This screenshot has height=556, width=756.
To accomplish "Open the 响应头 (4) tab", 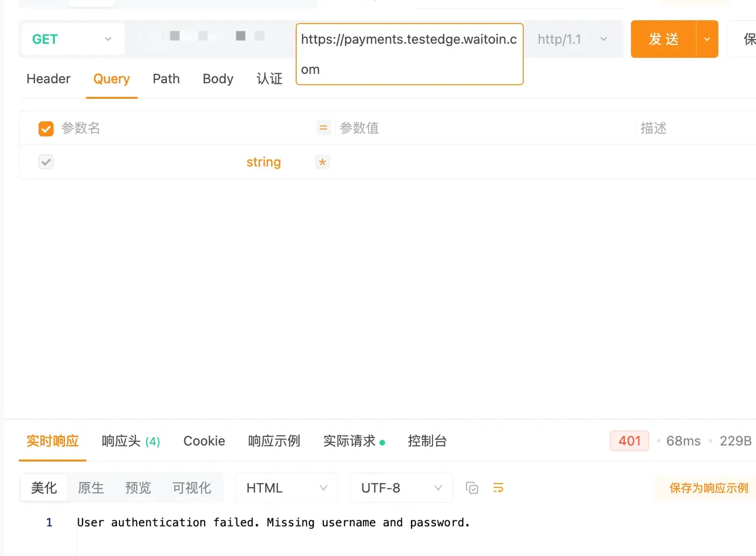I will point(131,441).
